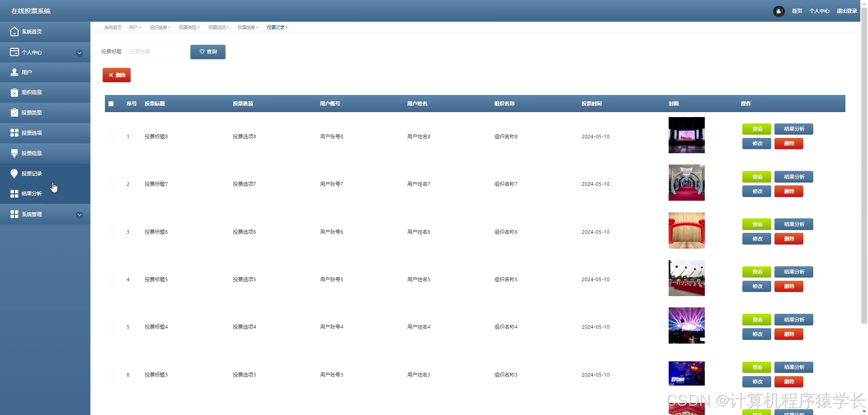Close the 组织信息 tab with its X

(169, 28)
